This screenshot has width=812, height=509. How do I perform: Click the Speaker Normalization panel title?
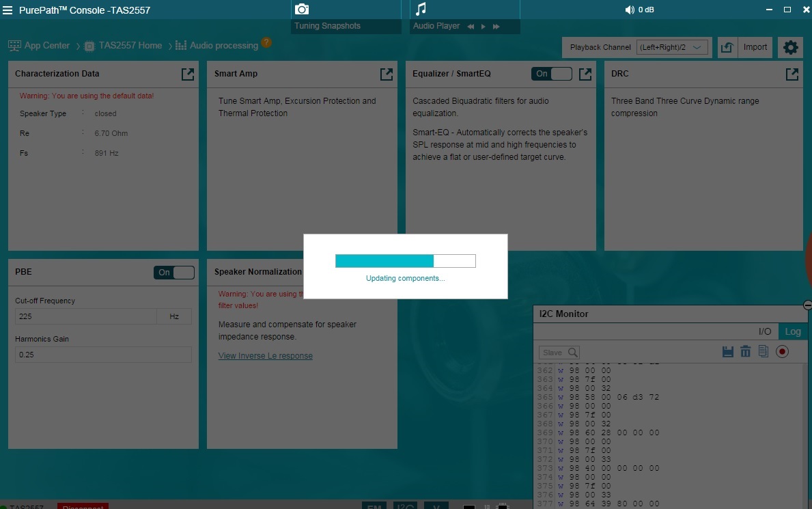tap(258, 272)
